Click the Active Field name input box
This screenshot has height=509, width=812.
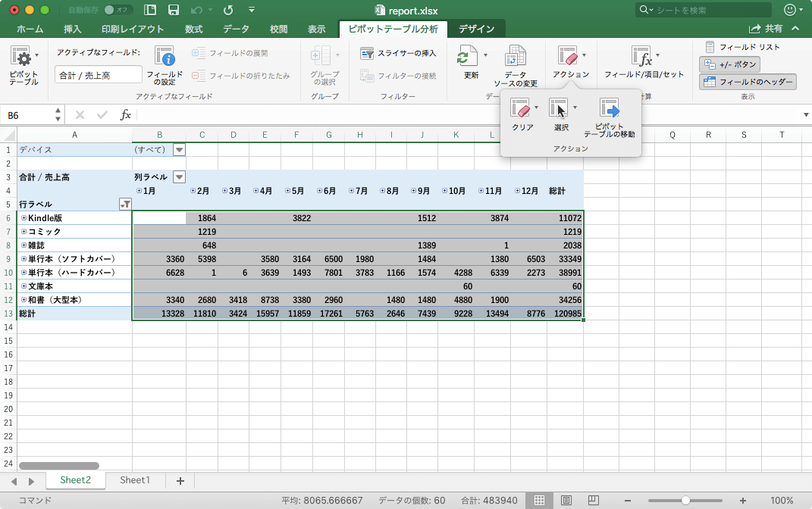coord(99,75)
